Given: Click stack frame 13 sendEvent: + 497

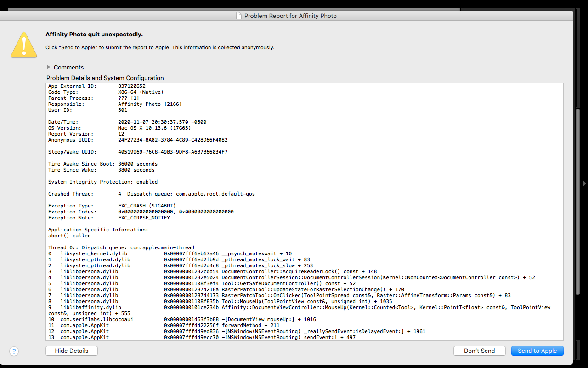Looking at the screenshot, I should pos(202,337).
